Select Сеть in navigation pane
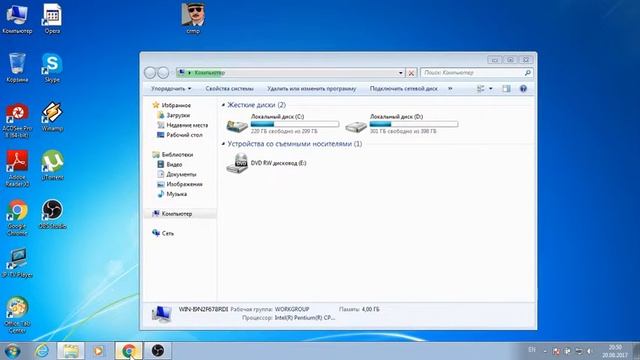Viewport: 640px width, 360px height. 167,233
